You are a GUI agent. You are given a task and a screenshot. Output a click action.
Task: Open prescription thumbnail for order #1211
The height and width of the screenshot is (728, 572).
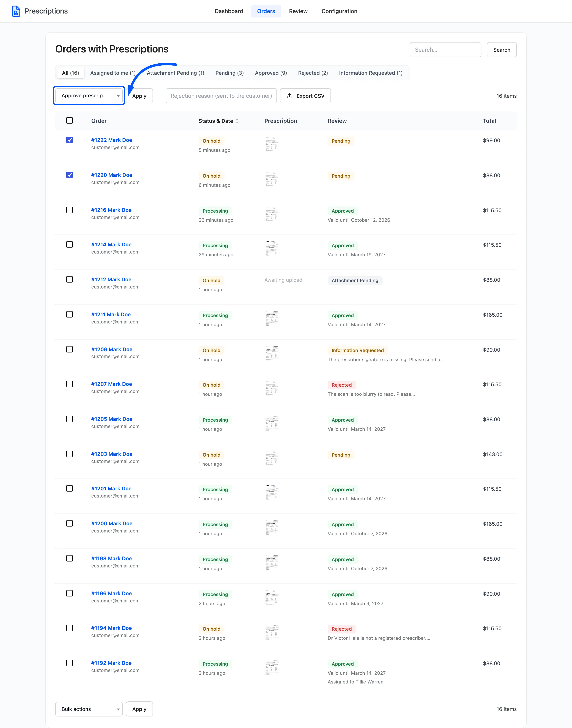pos(272,318)
